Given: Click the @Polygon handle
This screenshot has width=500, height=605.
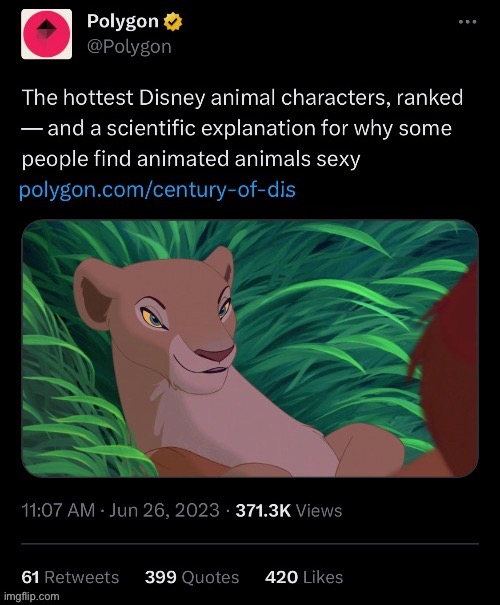Looking at the screenshot, I should click(x=129, y=47).
